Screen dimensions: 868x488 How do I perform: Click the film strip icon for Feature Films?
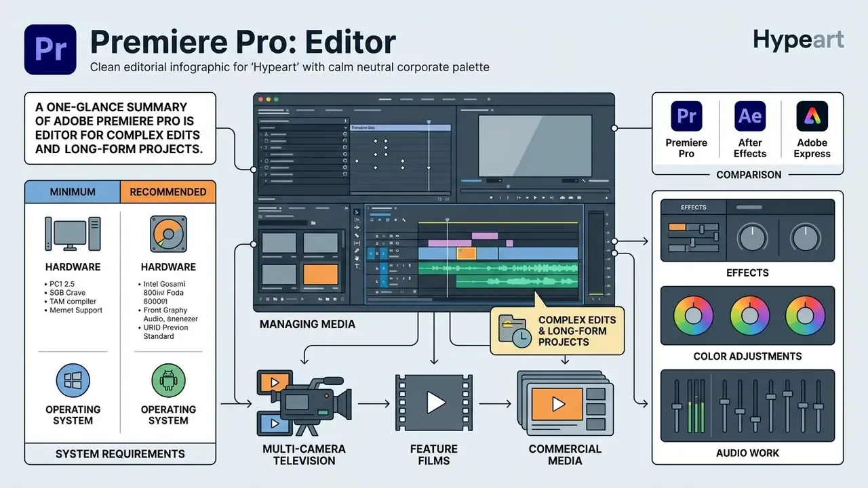[x=434, y=403]
